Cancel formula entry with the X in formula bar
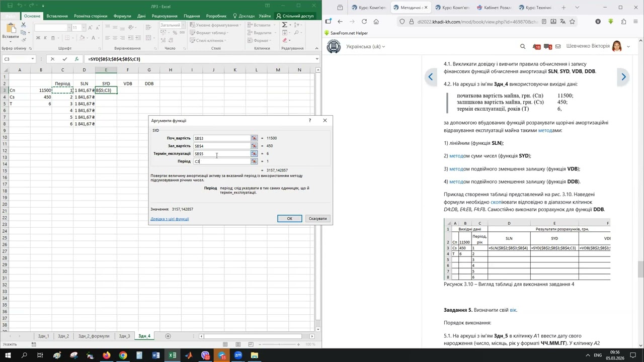 point(52,59)
